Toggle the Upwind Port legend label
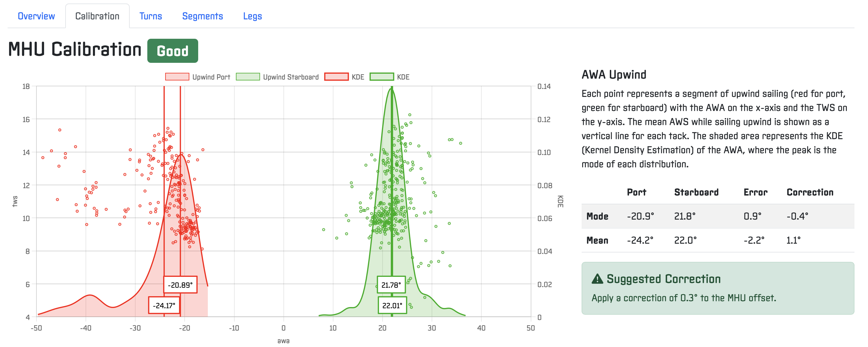The image size is (868, 347). click(x=211, y=77)
